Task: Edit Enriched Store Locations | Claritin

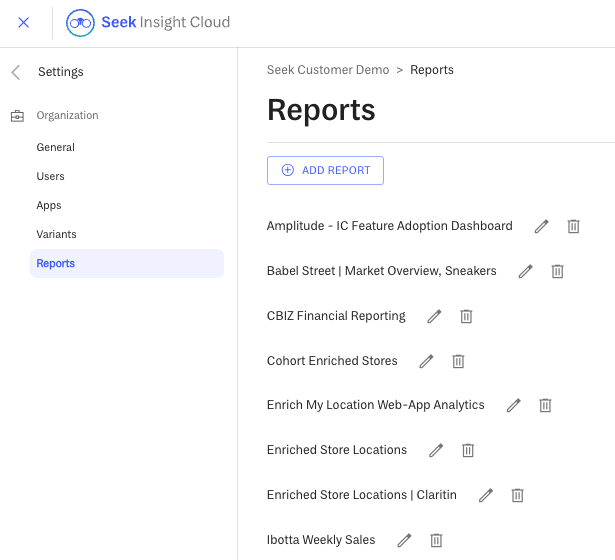Action: (486, 496)
